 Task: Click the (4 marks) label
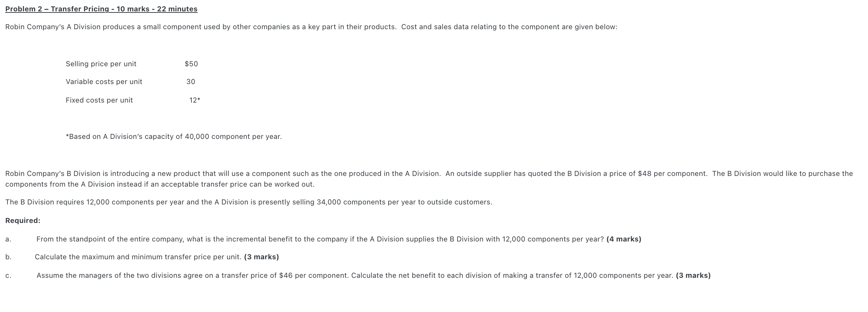(x=624, y=239)
